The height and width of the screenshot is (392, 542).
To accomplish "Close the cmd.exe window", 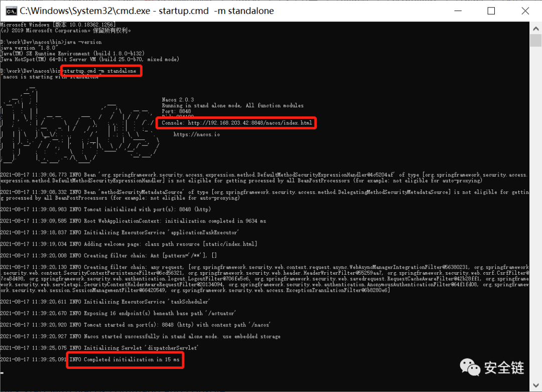I will (x=525, y=11).
